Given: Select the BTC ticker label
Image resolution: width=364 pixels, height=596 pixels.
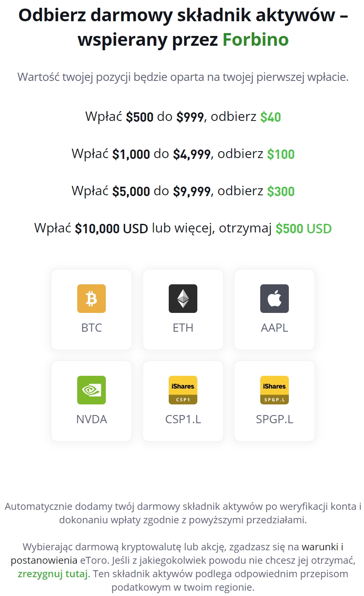Looking at the screenshot, I should click(92, 328).
